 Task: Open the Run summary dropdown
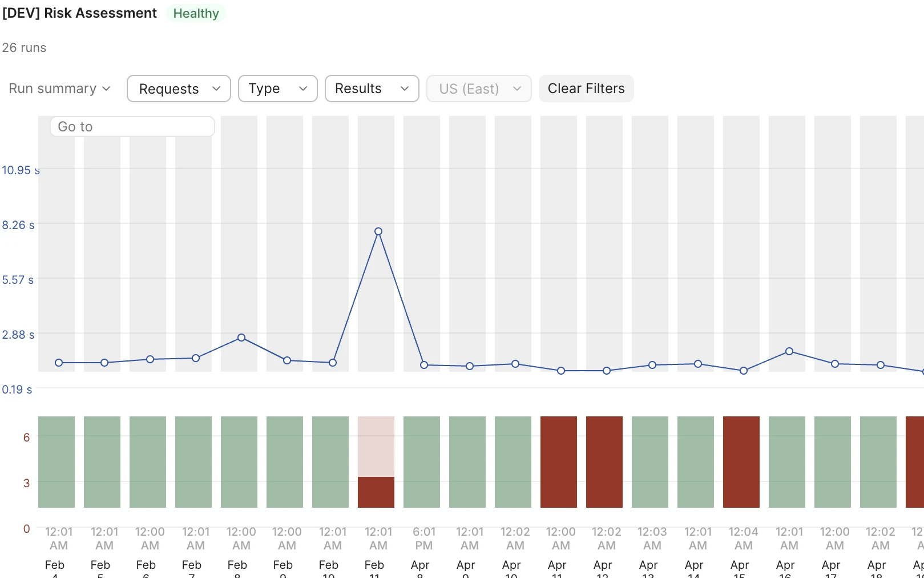59,89
